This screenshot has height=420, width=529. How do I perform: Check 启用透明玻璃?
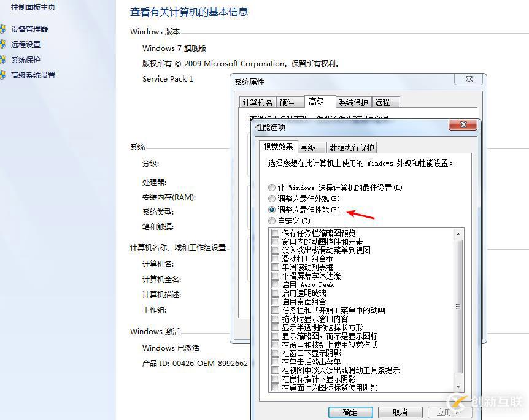274,292
